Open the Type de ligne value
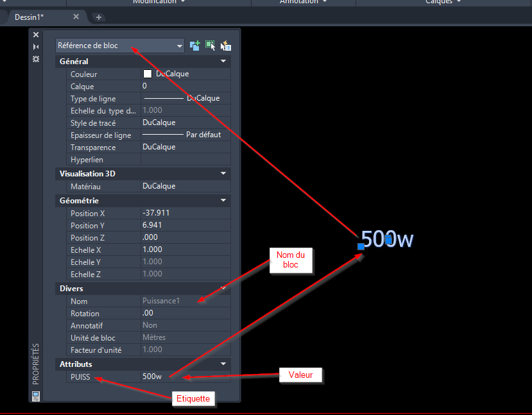 185,98
